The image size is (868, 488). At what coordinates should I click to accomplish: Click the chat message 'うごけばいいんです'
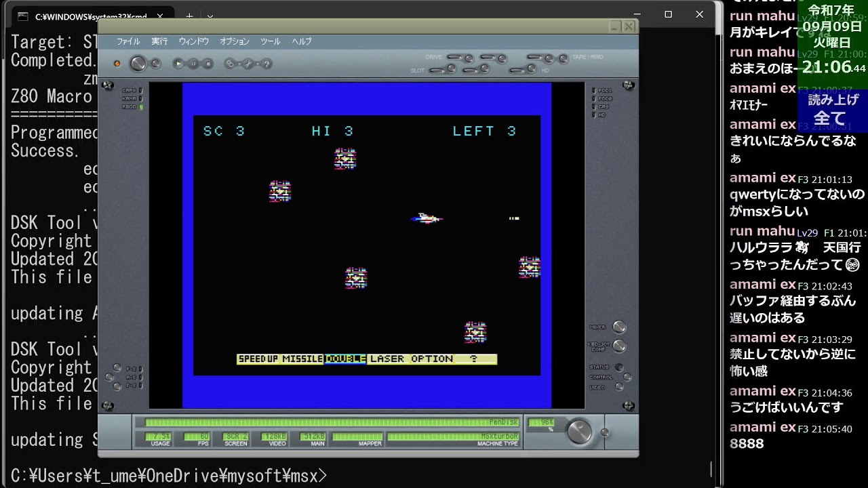coord(786,407)
